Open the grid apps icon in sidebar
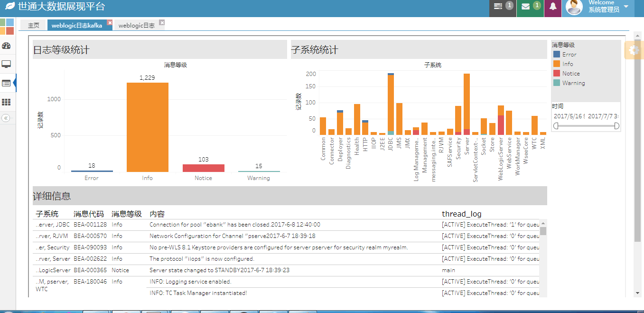 click(x=6, y=102)
